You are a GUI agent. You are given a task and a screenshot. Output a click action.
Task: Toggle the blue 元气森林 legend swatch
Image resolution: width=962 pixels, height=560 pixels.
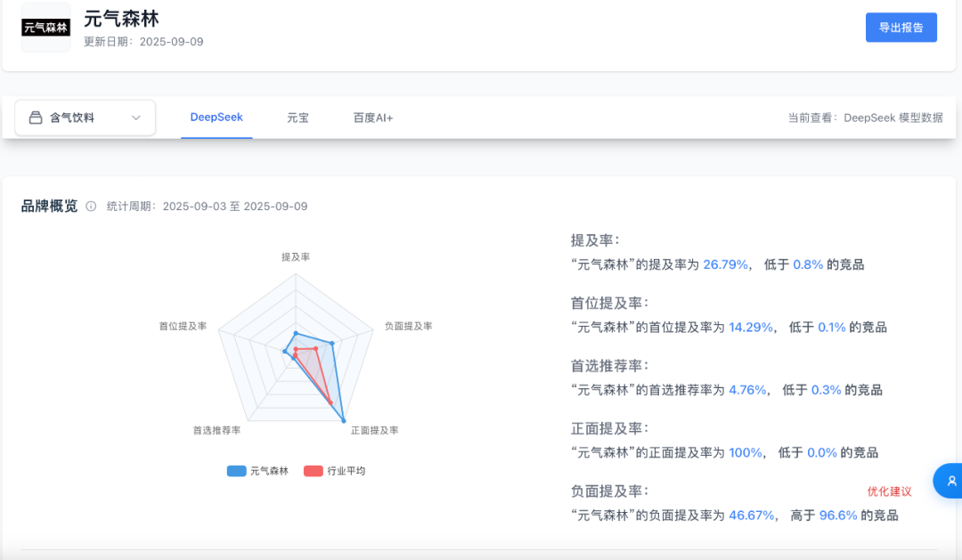(x=237, y=471)
